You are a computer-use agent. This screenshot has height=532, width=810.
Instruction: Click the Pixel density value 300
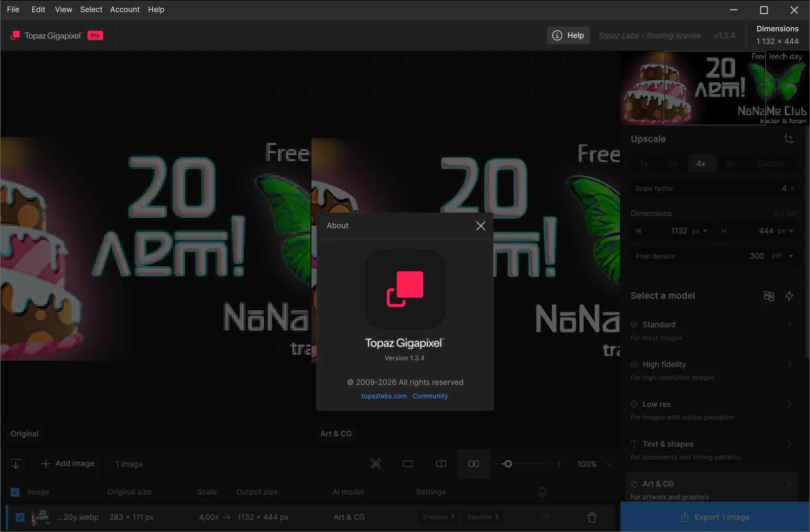click(756, 256)
